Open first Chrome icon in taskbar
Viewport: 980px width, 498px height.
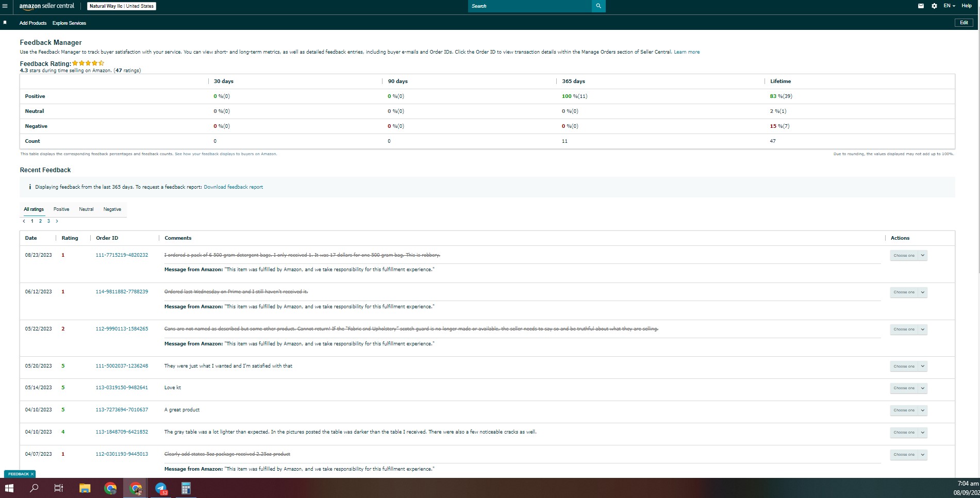click(x=110, y=488)
